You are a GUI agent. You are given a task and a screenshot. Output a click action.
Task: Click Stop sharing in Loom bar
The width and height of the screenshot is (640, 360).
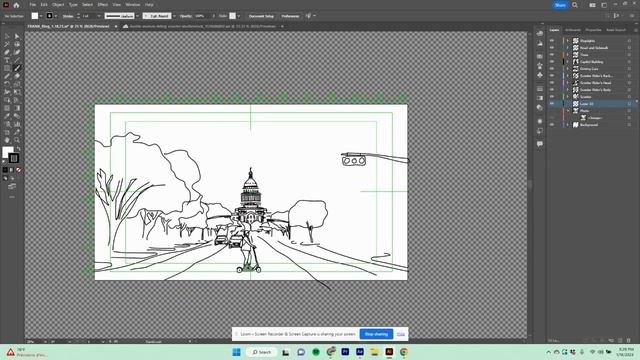[376, 334]
